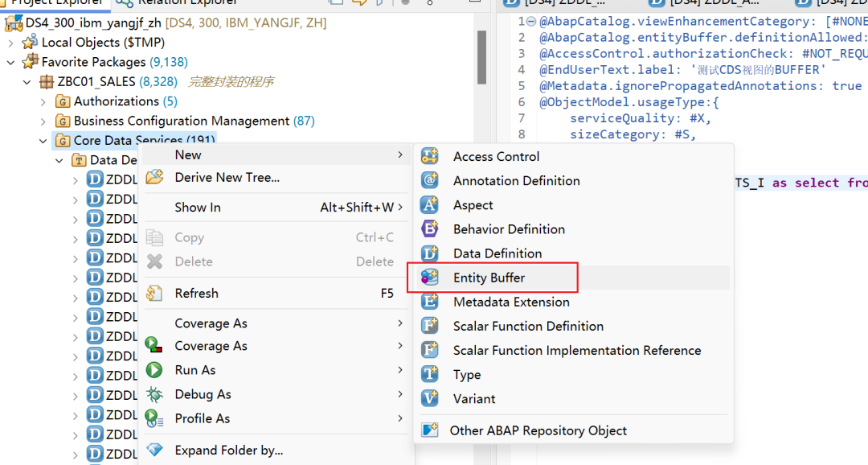Viewport: 868px width, 465px height.
Task: Click the Access Control icon
Action: pos(429,156)
